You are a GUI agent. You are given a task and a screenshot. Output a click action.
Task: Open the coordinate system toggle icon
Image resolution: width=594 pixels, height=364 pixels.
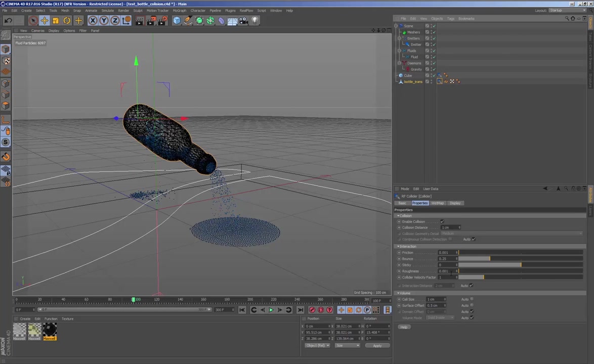(126, 20)
